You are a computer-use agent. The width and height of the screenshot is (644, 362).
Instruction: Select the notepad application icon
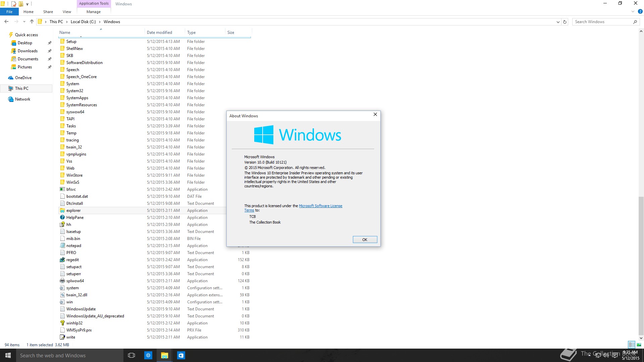62,246
